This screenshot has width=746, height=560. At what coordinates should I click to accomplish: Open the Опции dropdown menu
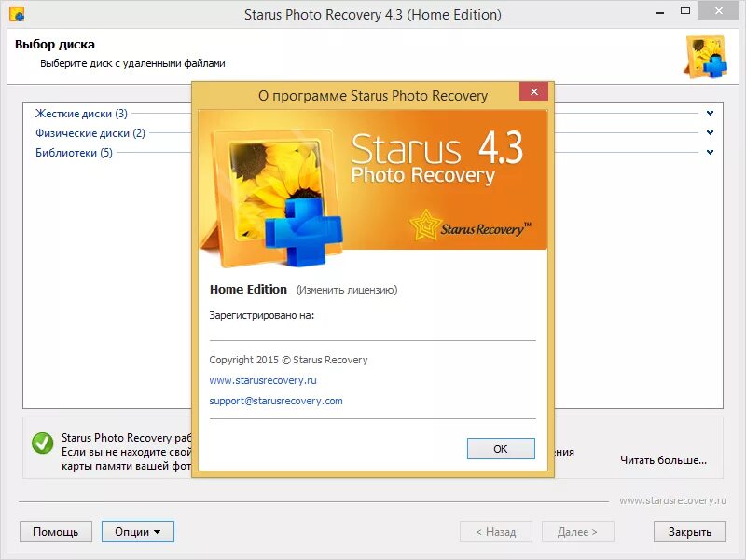[x=137, y=531]
